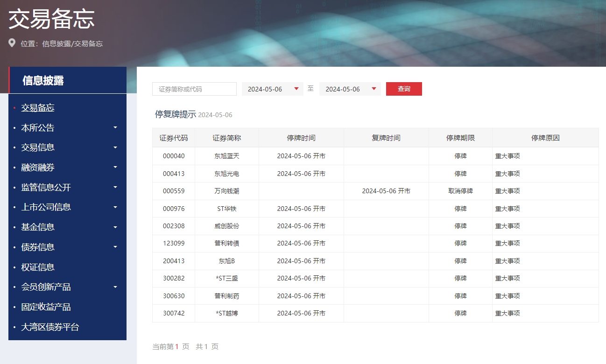Go to 权证信息 in sidebar
The image size is (606, 364).
pos(38,267)
